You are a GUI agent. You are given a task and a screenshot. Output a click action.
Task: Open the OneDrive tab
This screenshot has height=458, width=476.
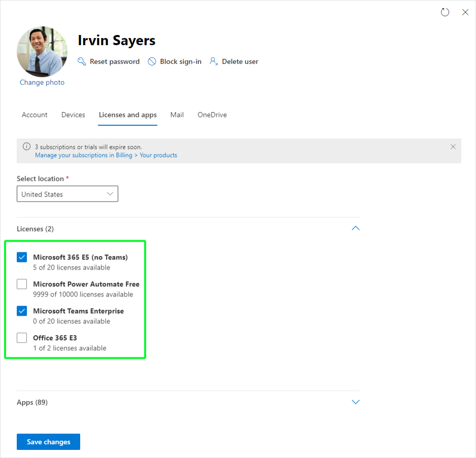tap(212, 115)
